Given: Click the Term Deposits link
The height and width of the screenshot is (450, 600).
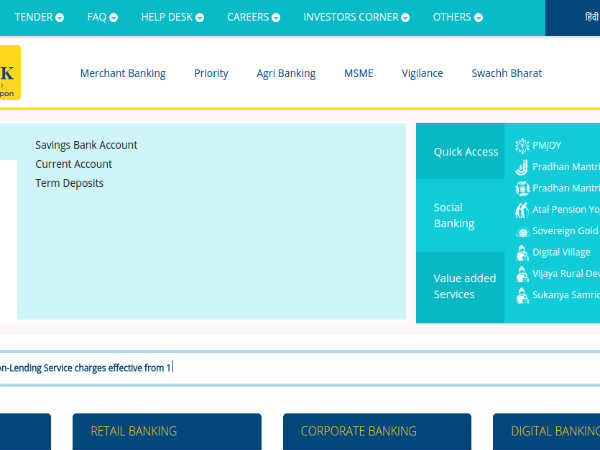Looking at the screenshot, I should (69, 183).
